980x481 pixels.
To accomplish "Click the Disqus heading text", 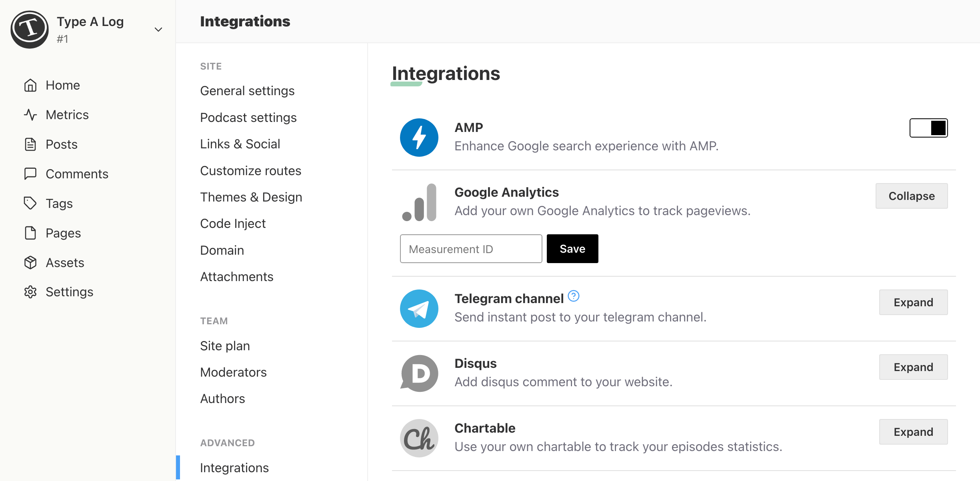I will (476, 363).
